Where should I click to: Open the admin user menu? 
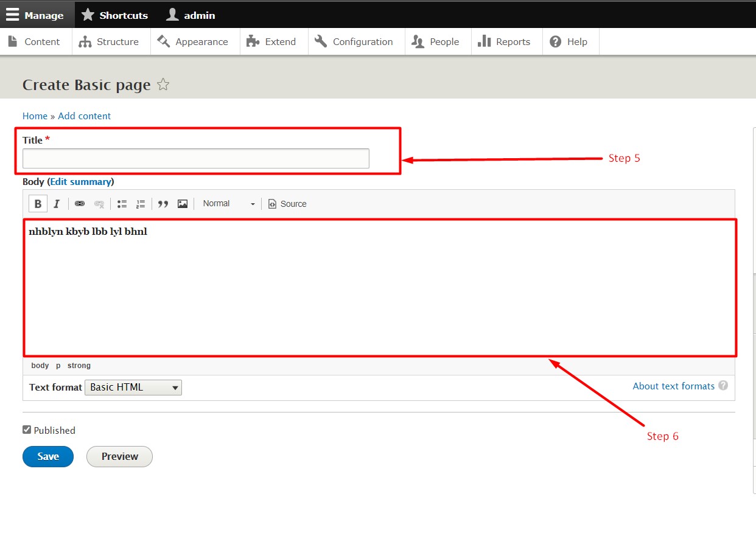tap(191, 15)
